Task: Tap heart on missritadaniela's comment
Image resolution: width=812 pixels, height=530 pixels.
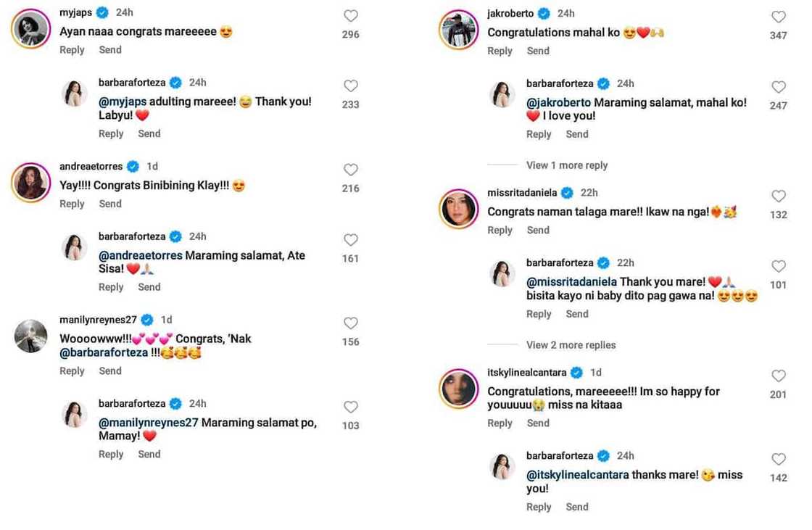Action: [779, 196]
